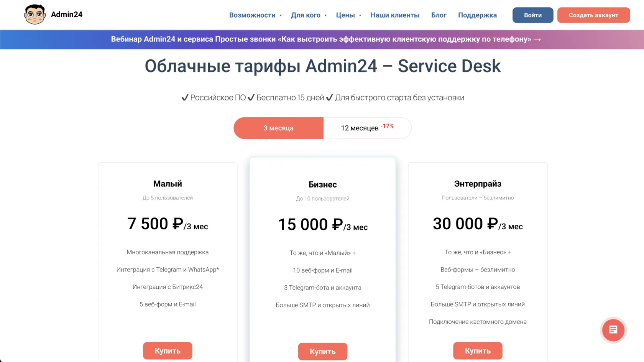Click Создать аккаунт button
The image size is (644, 362).
(x=593, y=15)
